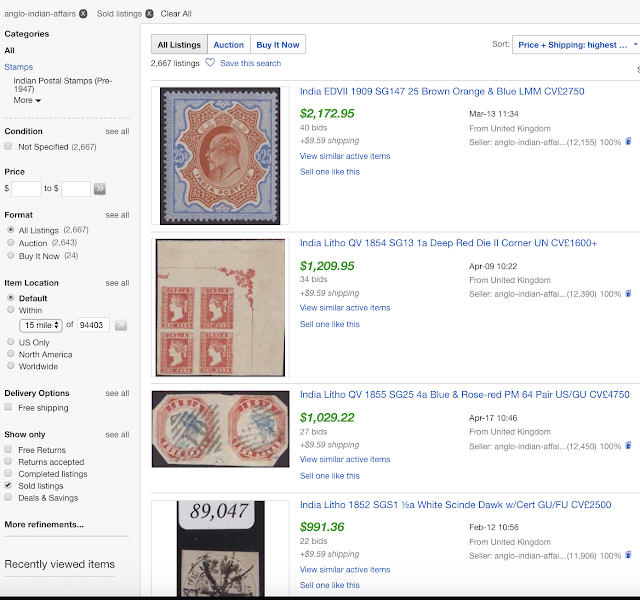Open the India EDVII 1909 SG147 listing title
The width and height of the screenshot is (640, 600).
(442, 92)
